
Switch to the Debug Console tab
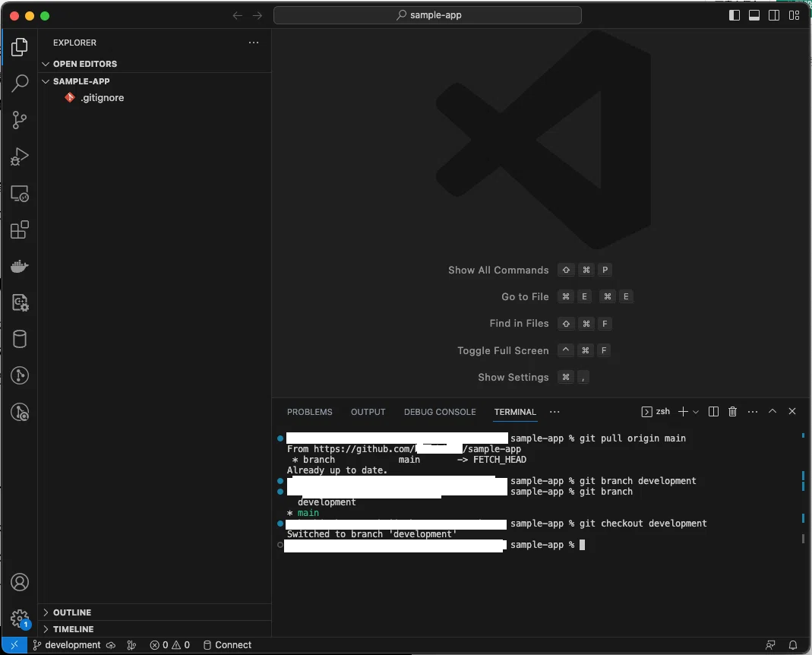(x=440, y=412)
